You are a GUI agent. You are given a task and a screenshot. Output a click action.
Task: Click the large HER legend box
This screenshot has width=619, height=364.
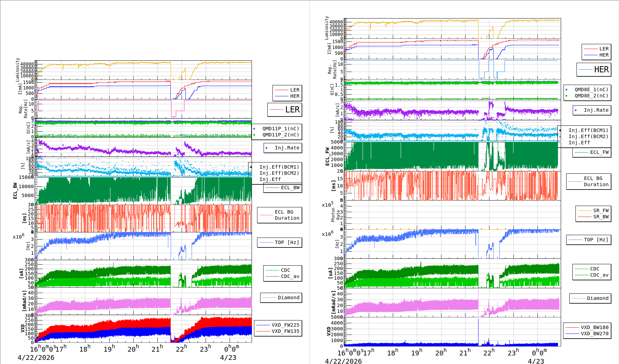594,70
